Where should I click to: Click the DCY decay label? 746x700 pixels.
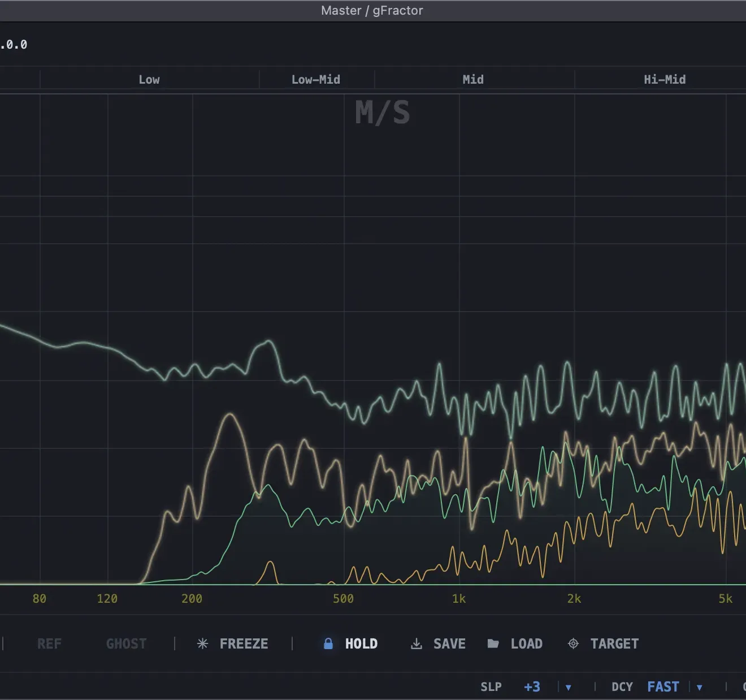(x=621, y=686)
